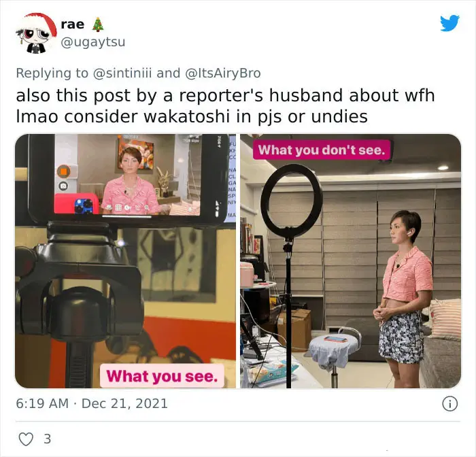Visit the @ItsAiryBro mention
This screenshot has height=457, width=476.
[223, 73]
